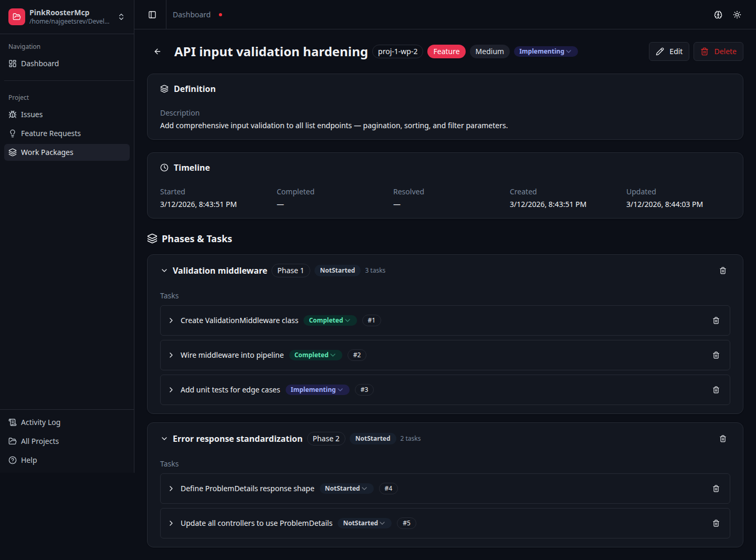Toggle light theme sun icon
756x560 pixels.
point(737,15)
